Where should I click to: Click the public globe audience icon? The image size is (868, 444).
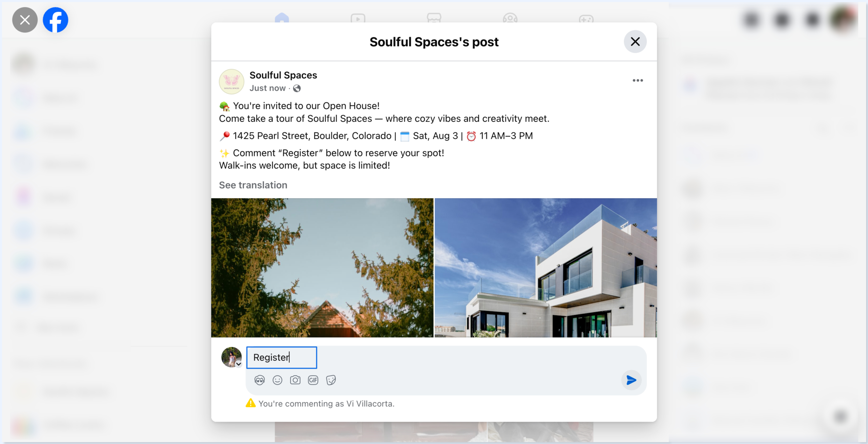click(297, 88)
